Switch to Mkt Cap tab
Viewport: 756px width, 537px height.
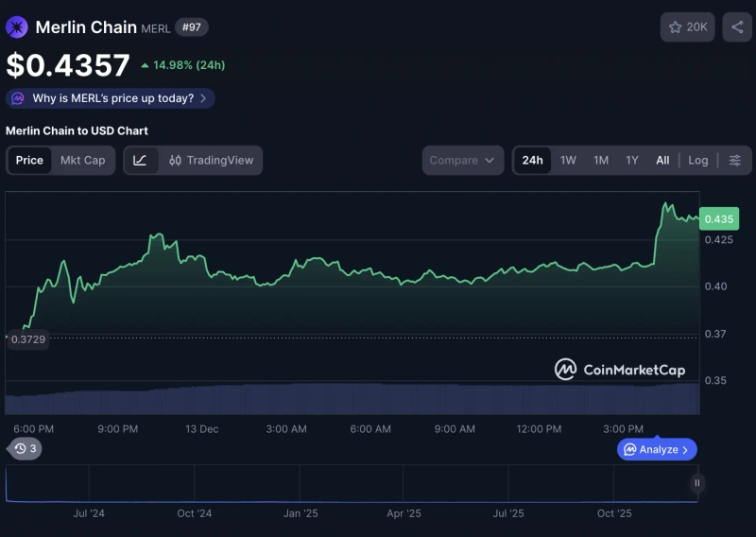click(83, 160)
